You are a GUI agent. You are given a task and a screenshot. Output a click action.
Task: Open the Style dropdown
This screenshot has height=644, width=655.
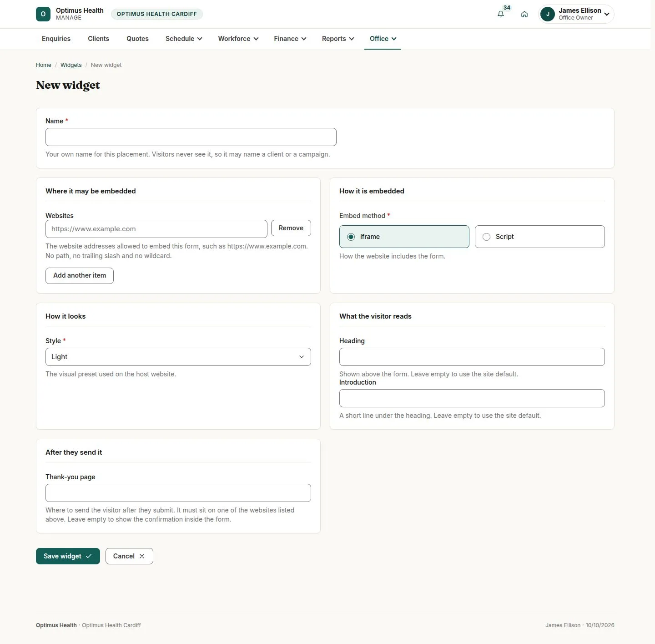178,357
